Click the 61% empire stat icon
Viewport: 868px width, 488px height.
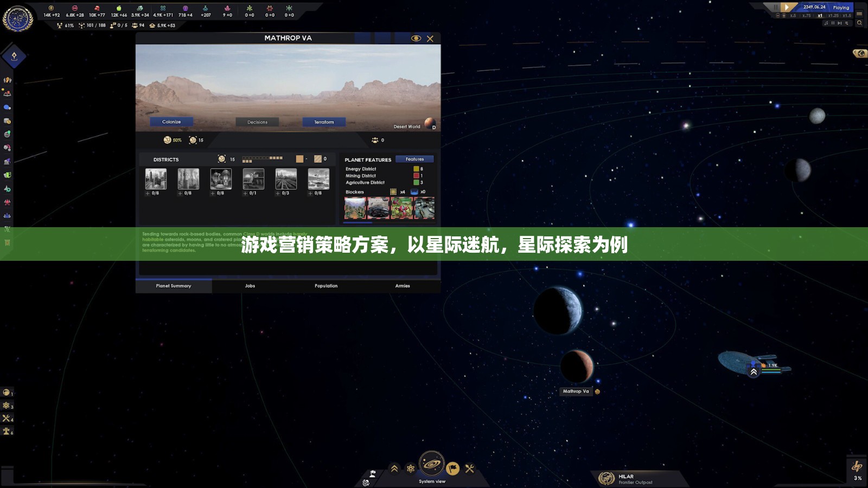pyautogui.click(x=60, y=25)
